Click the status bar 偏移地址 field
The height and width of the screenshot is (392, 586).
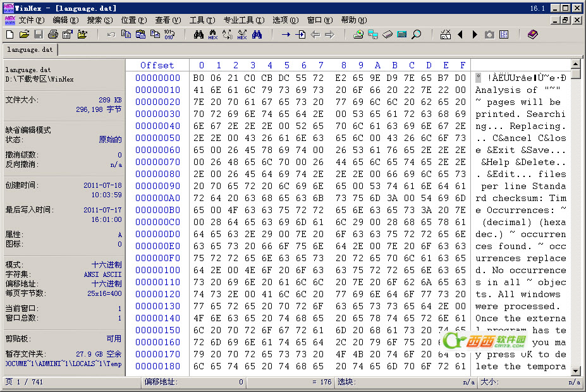coord(194,382)
